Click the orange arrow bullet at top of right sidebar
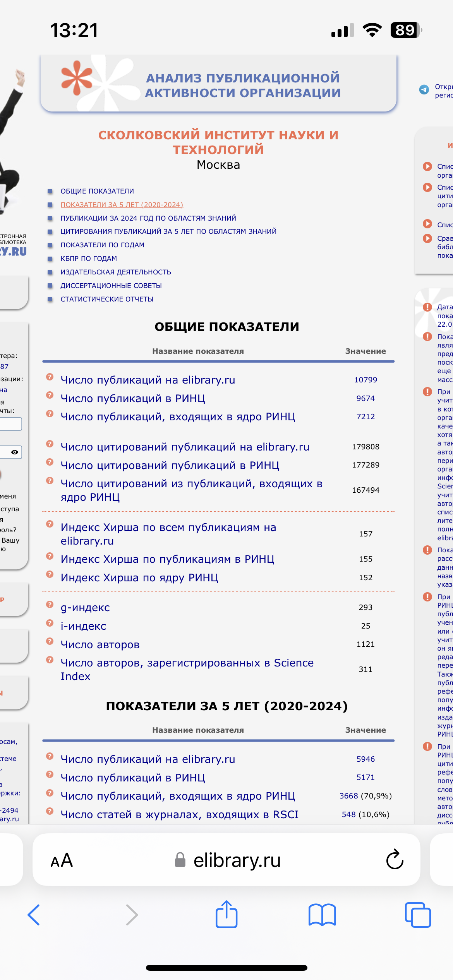Viewport: 453px width, 980px height. coord(427,166)
